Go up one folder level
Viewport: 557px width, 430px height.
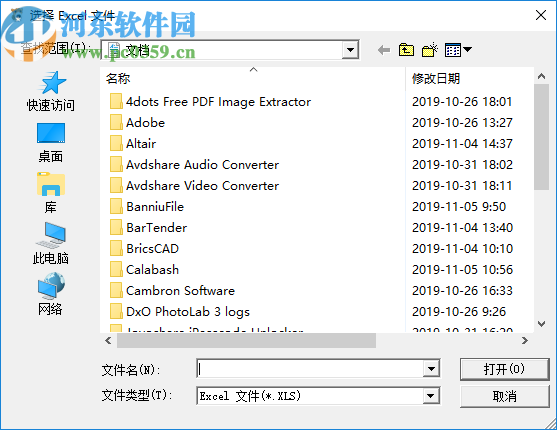point(406,50)
